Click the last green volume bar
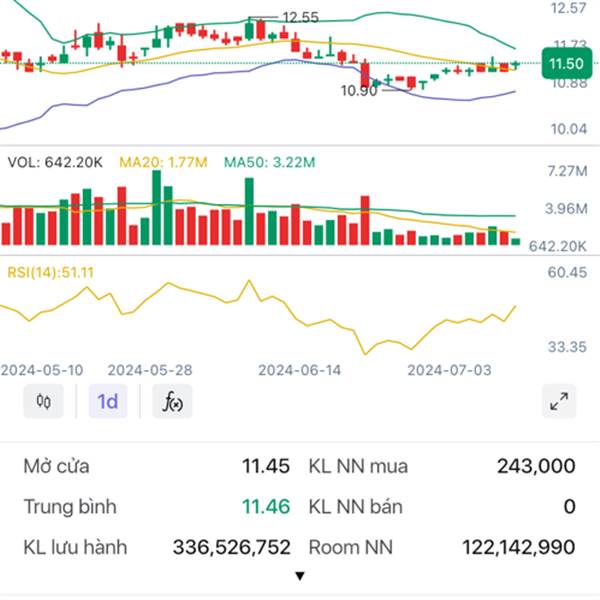Image resolution: width=600 pixels, height=600 pixels. [x=516, y=241]
